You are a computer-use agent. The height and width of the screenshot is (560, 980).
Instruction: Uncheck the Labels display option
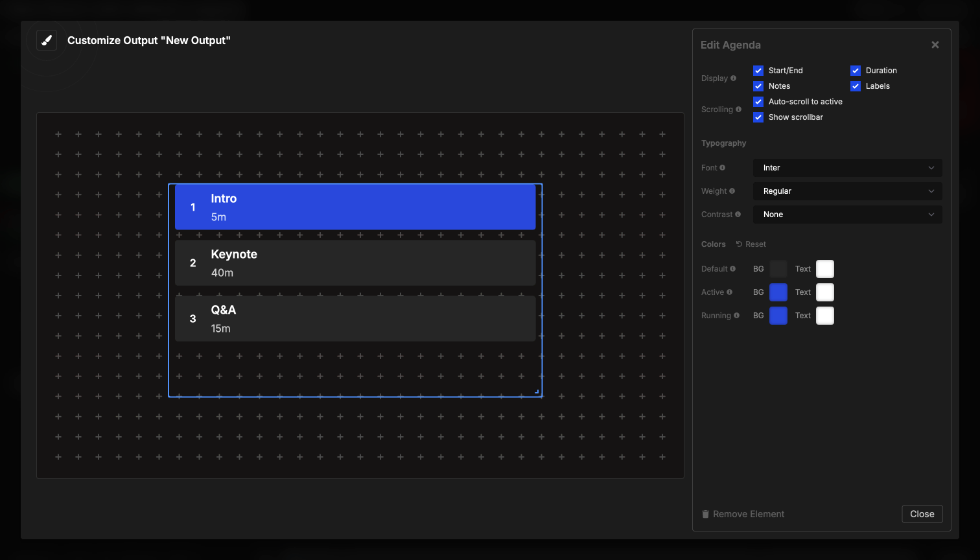point(855,86)
